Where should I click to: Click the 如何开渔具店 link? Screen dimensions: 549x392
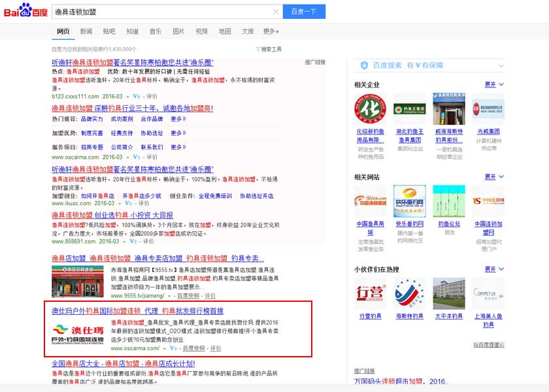97,196
